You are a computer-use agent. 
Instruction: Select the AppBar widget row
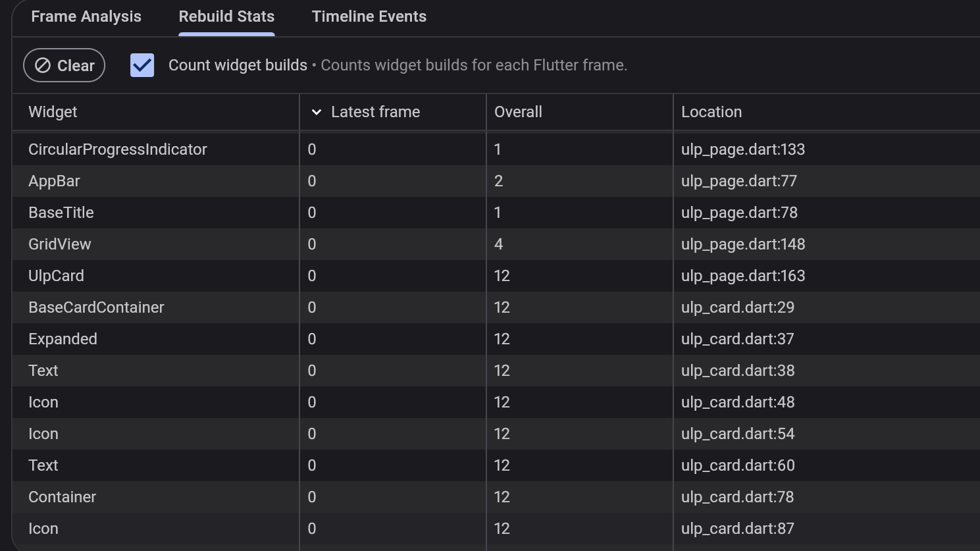click(x=496, y=181)
